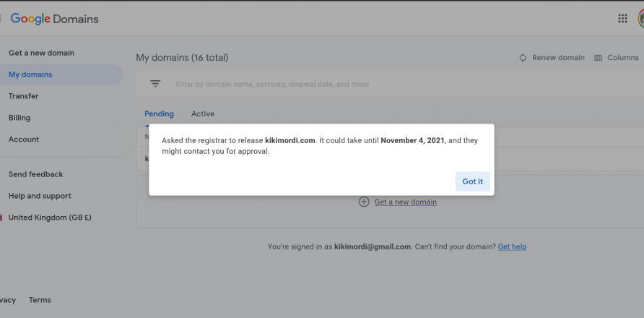The width and height of the screenshot is (644, 318).
Task: Open the Transfer sidebar item
Action: click(x=23, y=96)
